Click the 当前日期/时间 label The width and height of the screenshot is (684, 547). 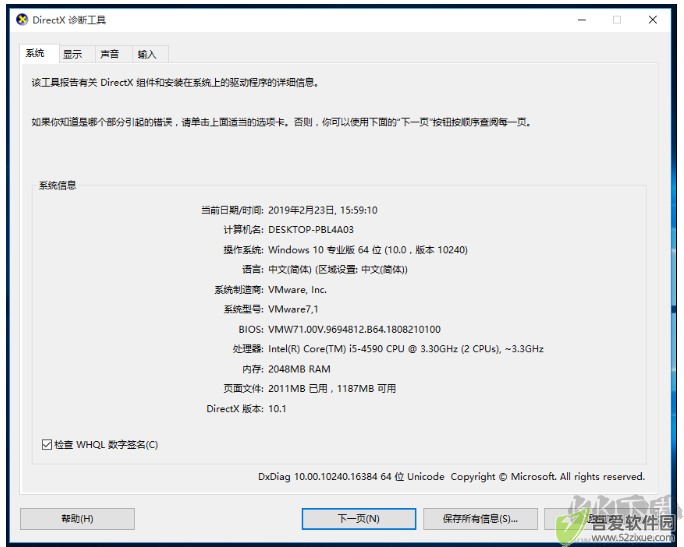tap(232, 210)
